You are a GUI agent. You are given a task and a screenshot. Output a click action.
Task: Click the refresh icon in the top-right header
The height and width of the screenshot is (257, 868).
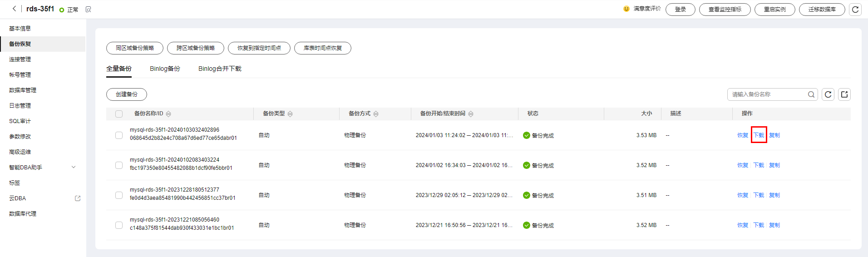coord(855,10)
